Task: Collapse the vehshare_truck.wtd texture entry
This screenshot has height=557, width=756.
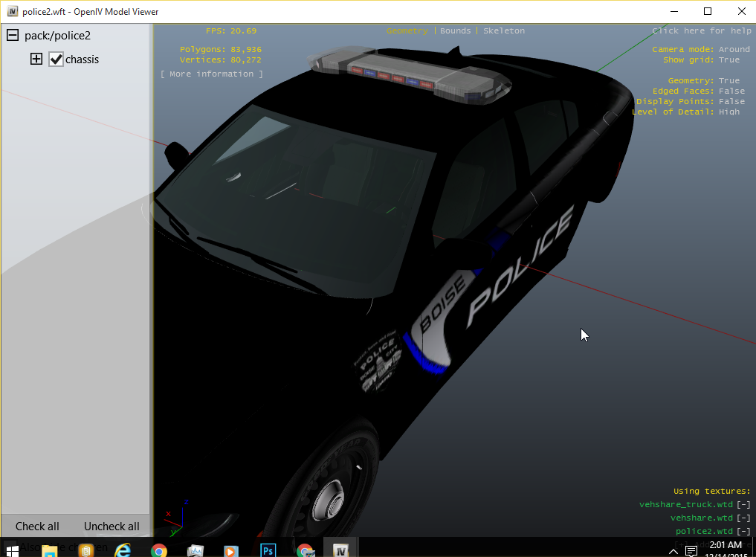Action: coord(744,505)
